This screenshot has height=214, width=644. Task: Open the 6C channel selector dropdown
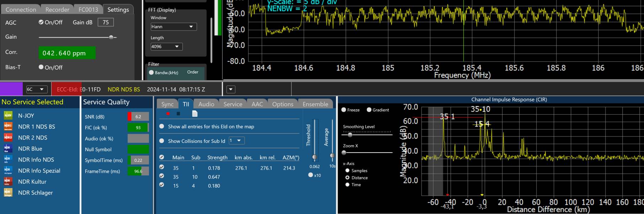click(37, 89)
